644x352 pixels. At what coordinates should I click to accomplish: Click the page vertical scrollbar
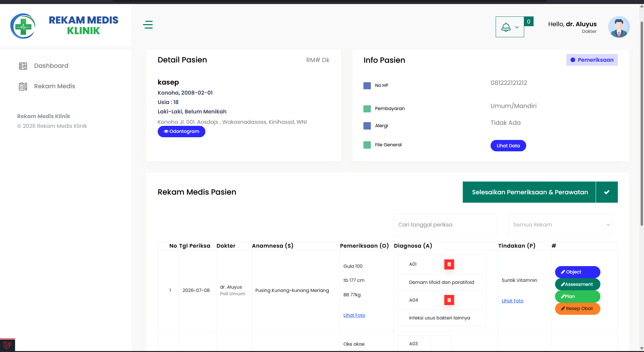pyautogui.click(x=641, y=124)
